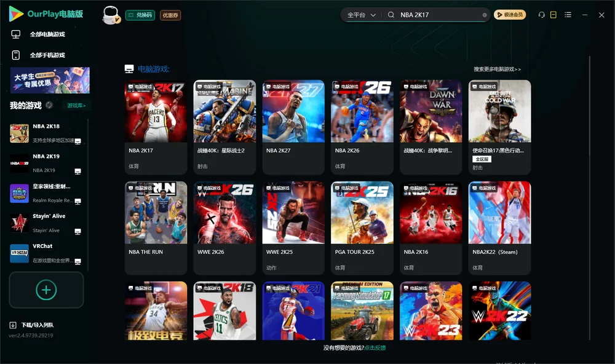The height and width of the screenshot is (364, 615).
Task: Click the search magnifier icon
Action: tap(391, 15)
